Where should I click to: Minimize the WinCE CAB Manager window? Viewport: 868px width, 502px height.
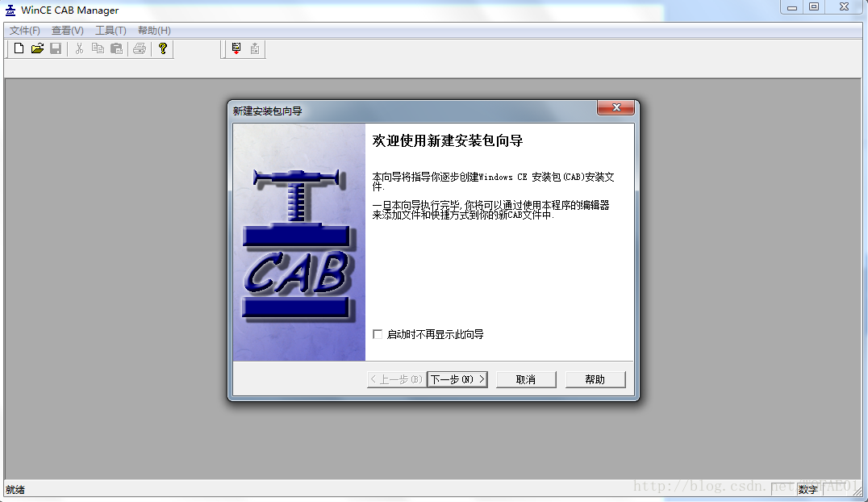792,7
